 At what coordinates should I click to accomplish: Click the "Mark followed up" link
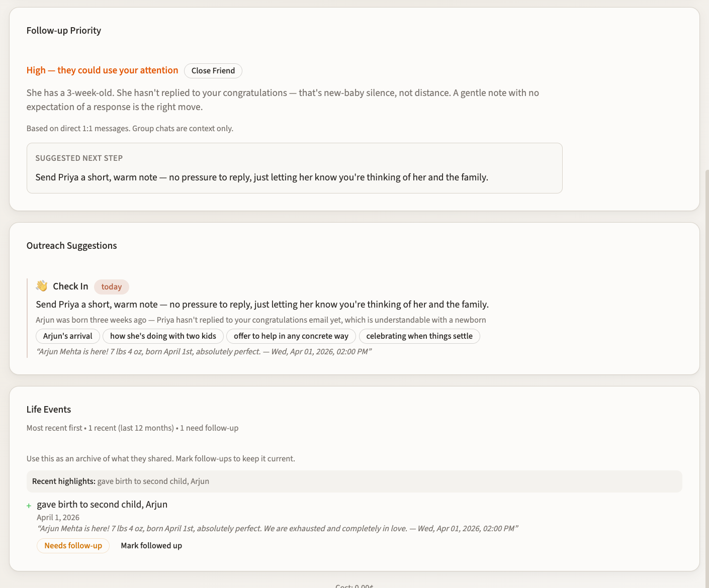click(151, 545)
